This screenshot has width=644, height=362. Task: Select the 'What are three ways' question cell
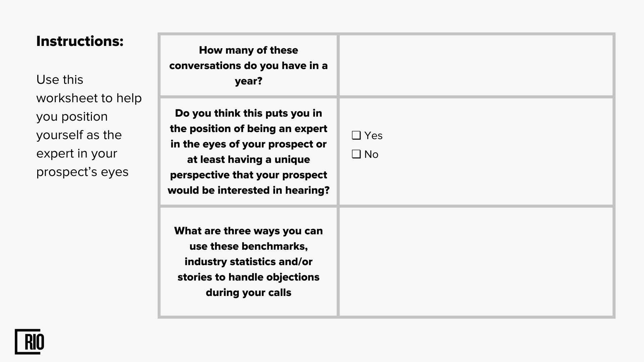249,261
